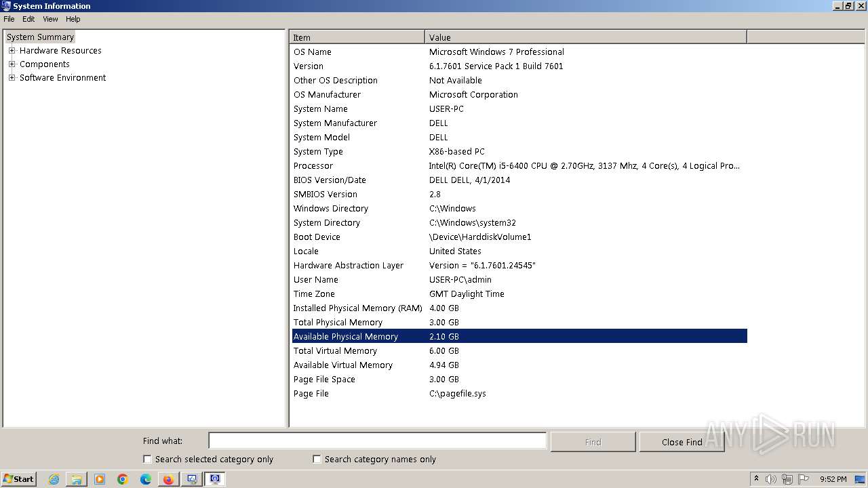The height and width of the screenshot is (488, 868).
Task: Click the Close Find button
Action: click(682, 442)
